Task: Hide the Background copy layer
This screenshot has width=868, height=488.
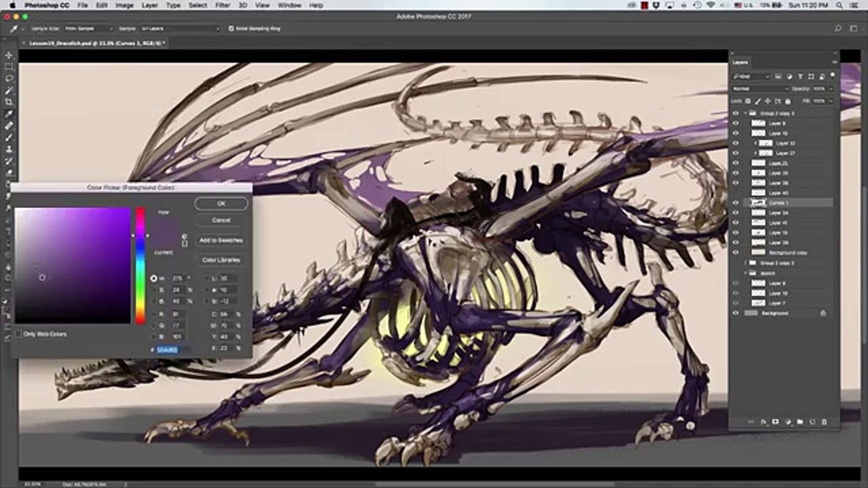Action: [x=736, y=252]
